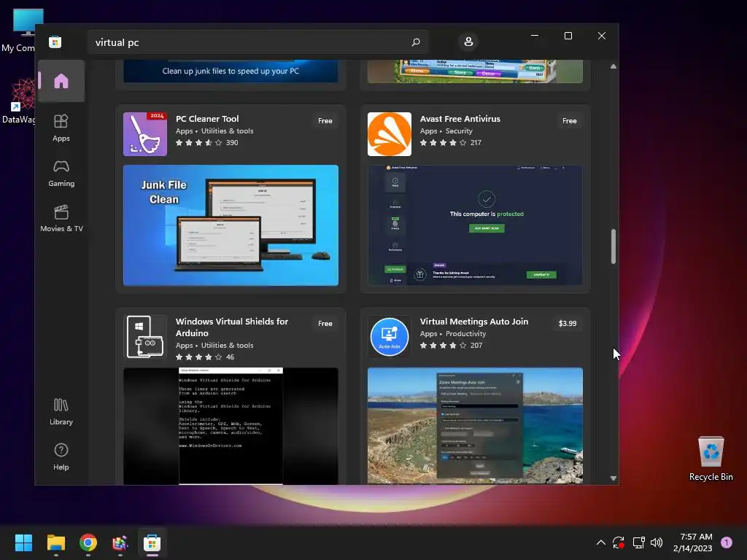This screenshot has height=560, width=747.
Task: Click the search magnifier icon
Action: click(415, 42)
